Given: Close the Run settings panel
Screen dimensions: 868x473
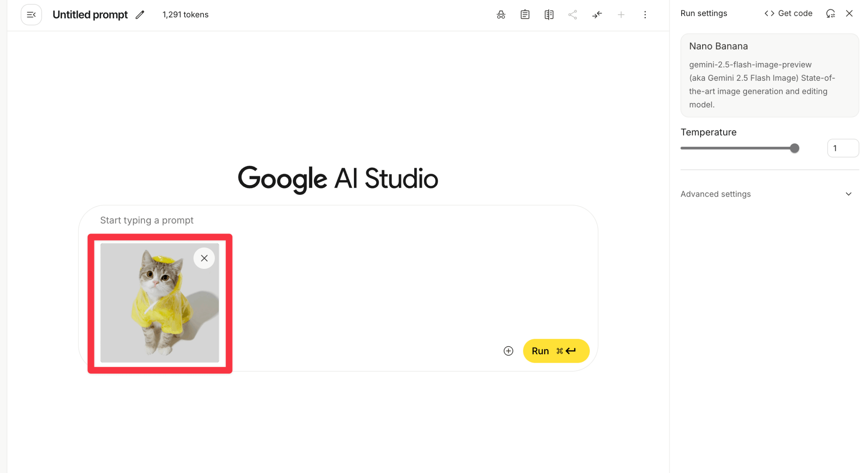Looking at the screenshot, I should coord(849,13).
